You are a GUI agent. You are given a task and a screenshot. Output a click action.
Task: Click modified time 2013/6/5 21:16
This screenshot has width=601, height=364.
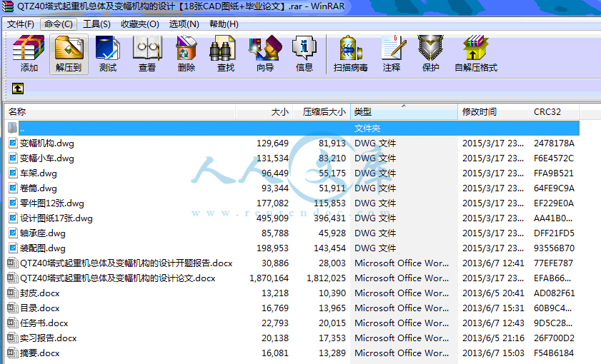click(x=493, y=338)
